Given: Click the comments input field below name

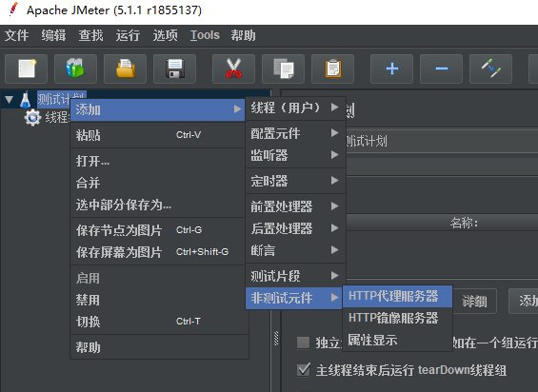Looking at the screenshot, I should pyautogui.click(x=442, y=167).
